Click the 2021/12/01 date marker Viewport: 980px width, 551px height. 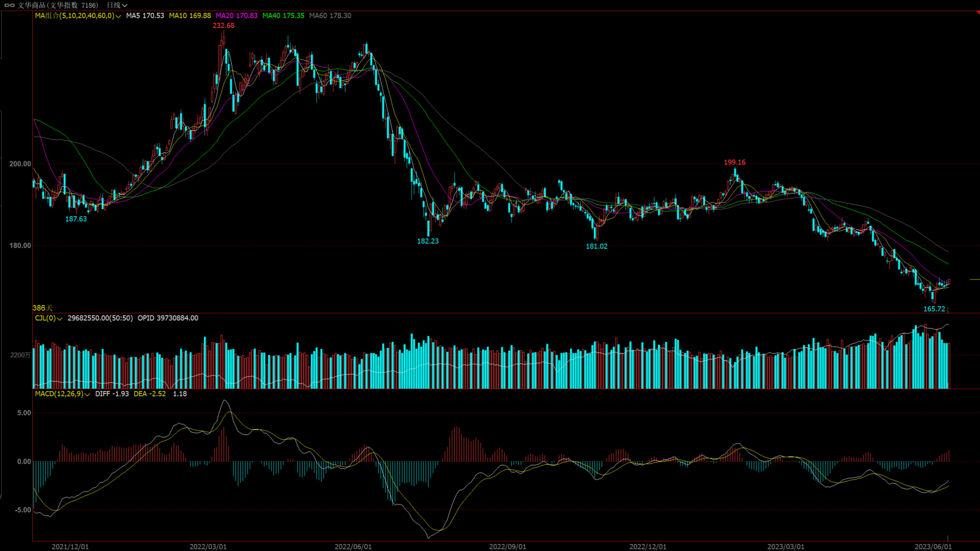(70, 547)
